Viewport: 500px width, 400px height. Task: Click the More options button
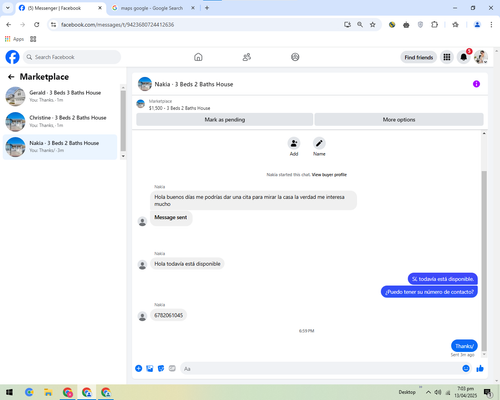tap(399, 119)
